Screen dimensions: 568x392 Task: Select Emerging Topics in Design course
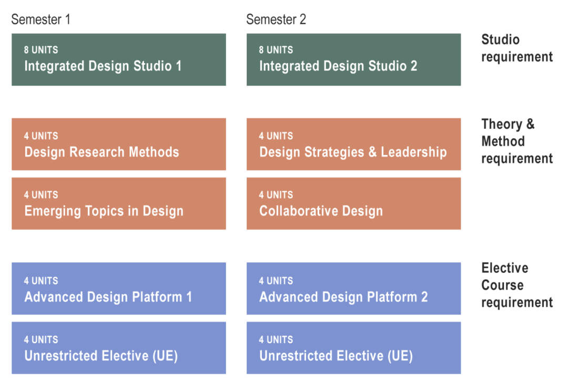[x=118, y=204]
